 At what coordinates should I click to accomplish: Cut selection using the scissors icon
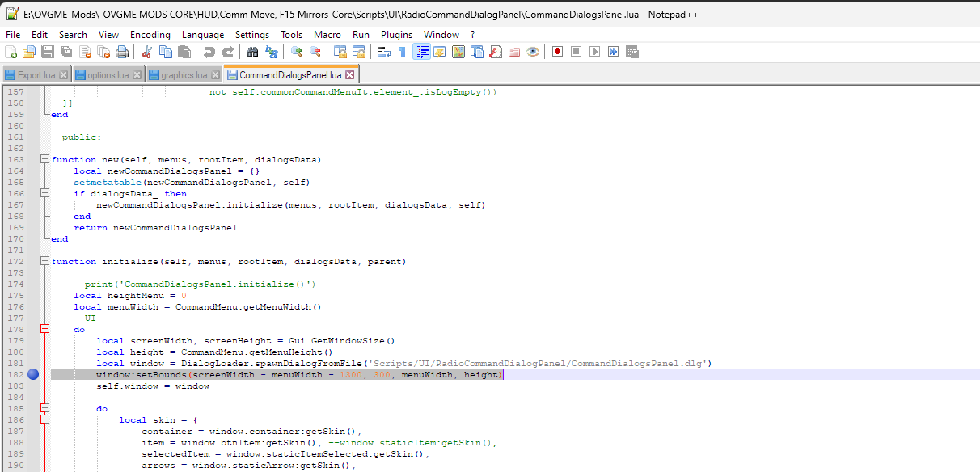(x=147, y=52)
